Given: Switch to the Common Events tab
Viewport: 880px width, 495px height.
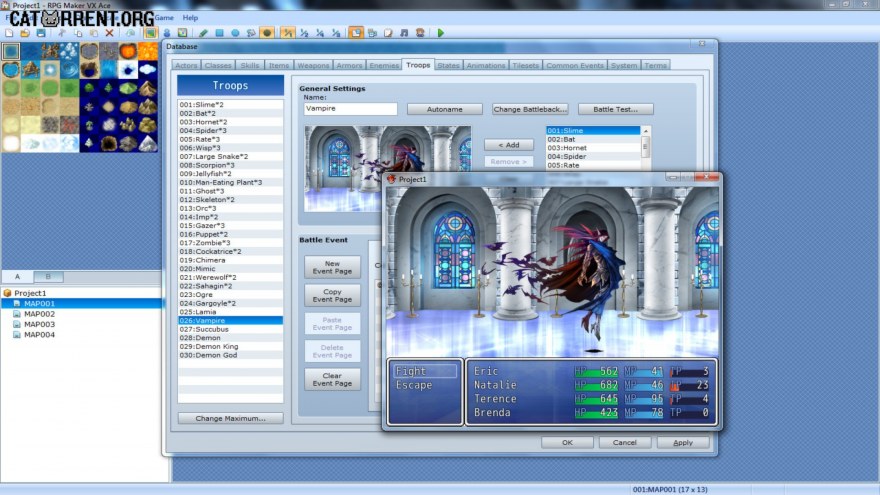Looking at the screenshot, I should 575,66.
